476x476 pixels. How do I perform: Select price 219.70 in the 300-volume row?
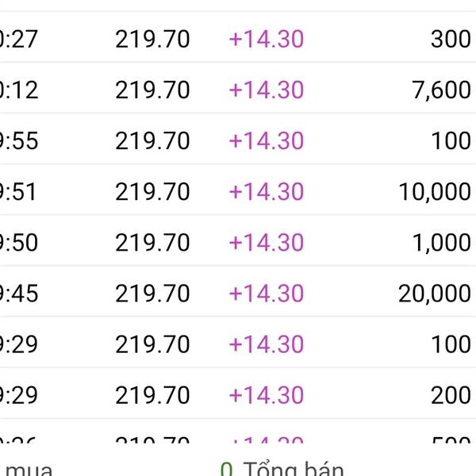coord(152,39)
